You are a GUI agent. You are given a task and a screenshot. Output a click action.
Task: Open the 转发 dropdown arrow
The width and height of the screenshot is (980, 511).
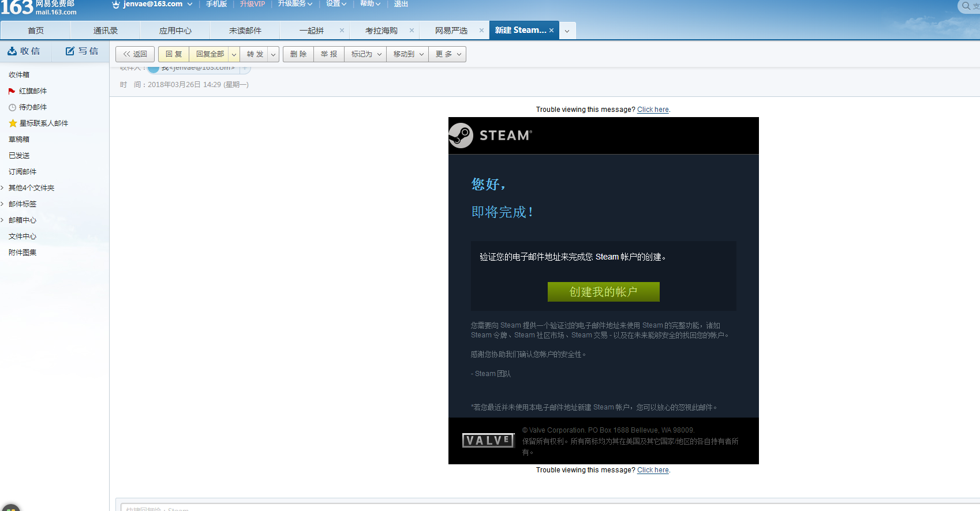[x=273, y=54]
